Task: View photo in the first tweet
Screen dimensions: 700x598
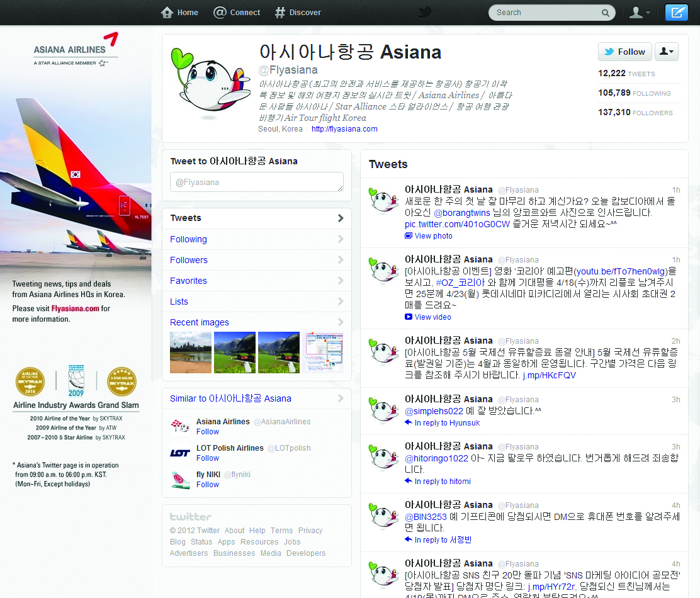Action: 429,236
